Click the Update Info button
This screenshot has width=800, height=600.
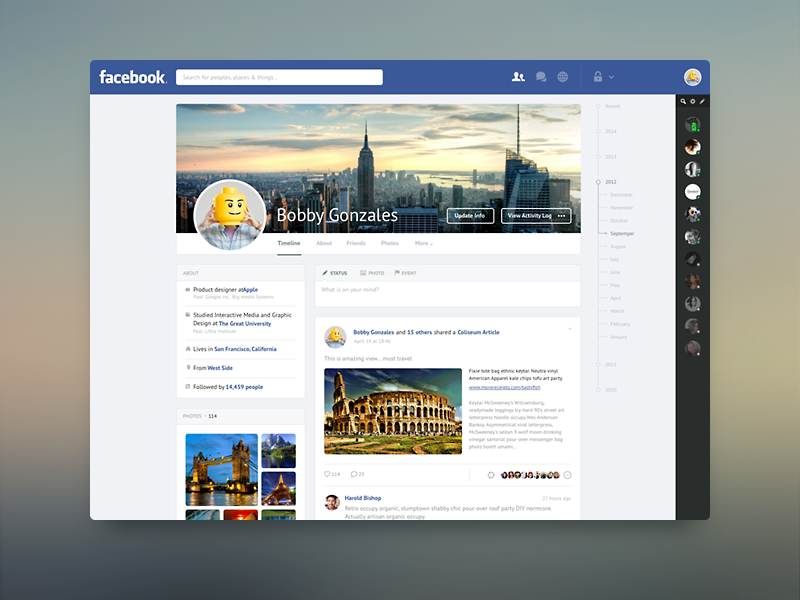pos(470,216)
